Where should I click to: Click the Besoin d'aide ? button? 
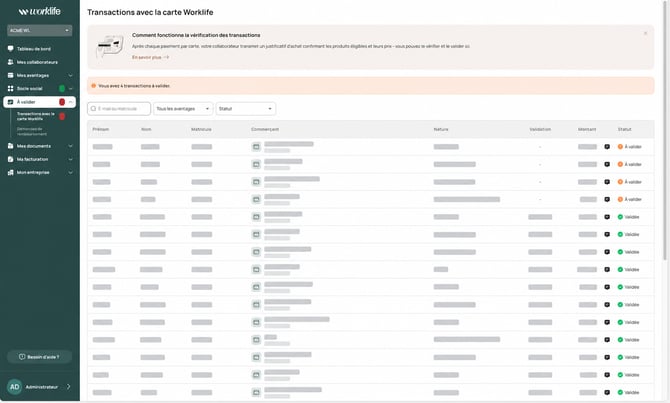point(39,357)
